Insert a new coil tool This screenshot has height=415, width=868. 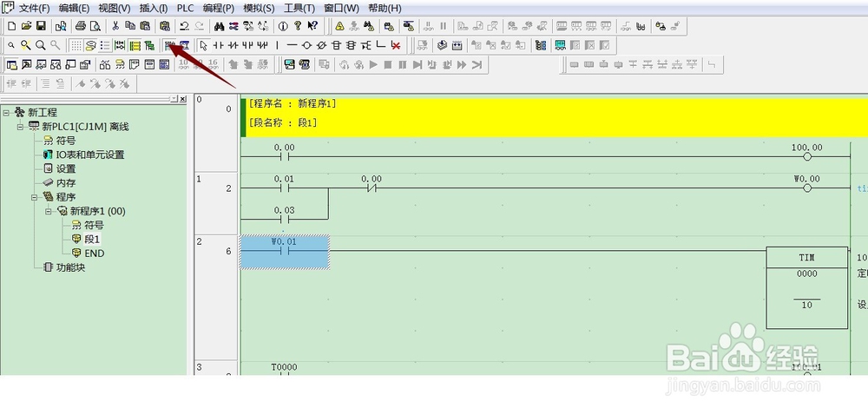(306, 45)
